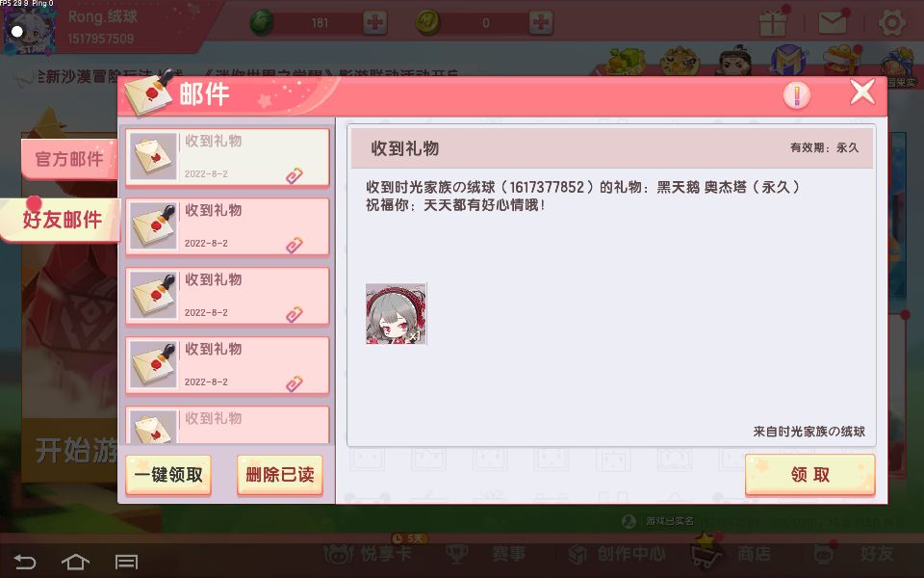
Task: Open the settings gear icon
Action: (891, 23)
